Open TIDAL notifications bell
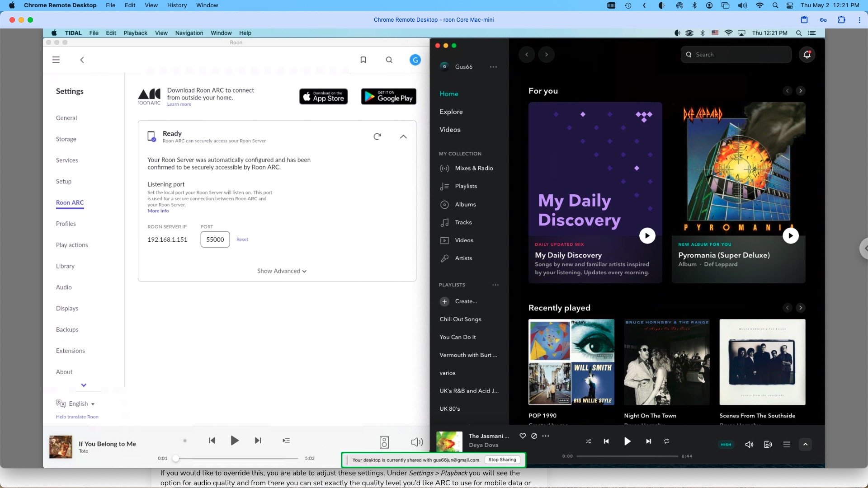Viewport: 868px width, 488px height. click(807, 55)
